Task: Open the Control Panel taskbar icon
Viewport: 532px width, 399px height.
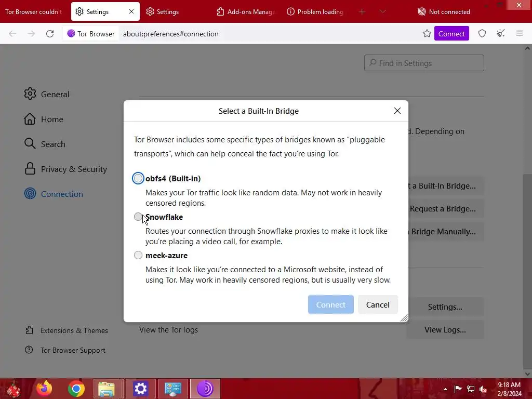Action: [x=172, y=389]
